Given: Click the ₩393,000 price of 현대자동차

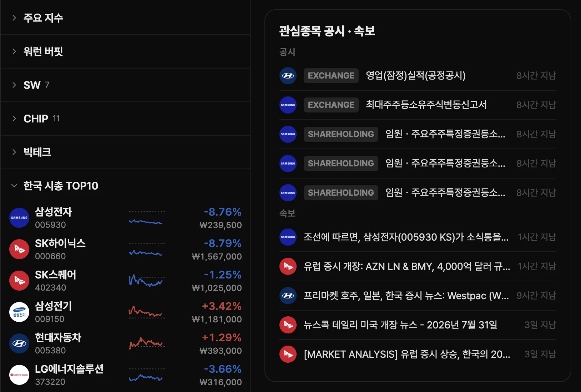Looking at the screenshot, I should [x=221, y=351].
